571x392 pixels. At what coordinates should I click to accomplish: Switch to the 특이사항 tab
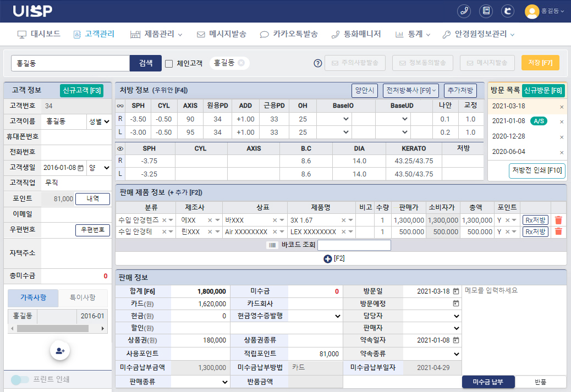coord(83,298)
